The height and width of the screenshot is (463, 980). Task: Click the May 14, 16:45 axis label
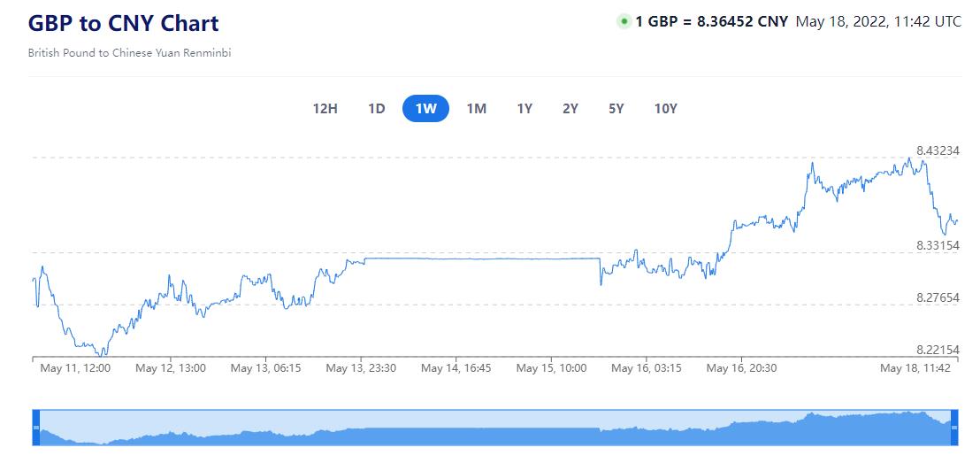pyautogui.click(x=456, y=368)
